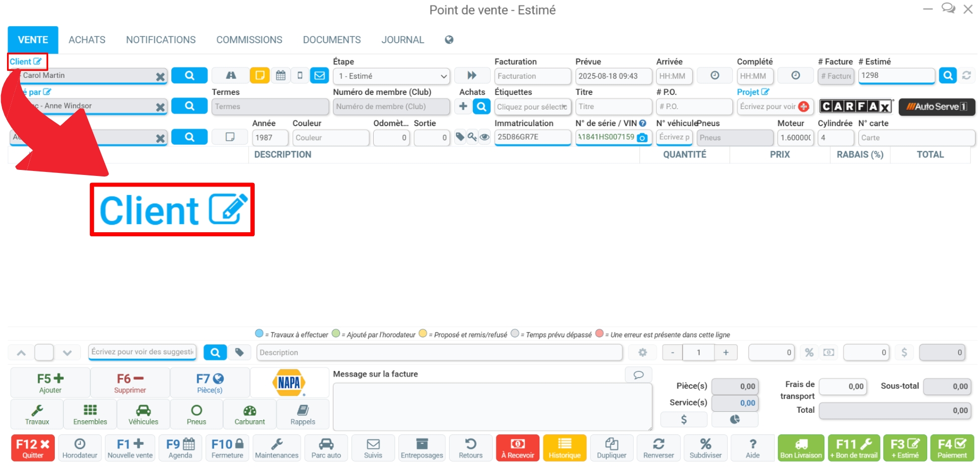Viewport: 980px width, 468px height.
Task: Click the VIN camera scan icon
Action: (x=642, y=138)
